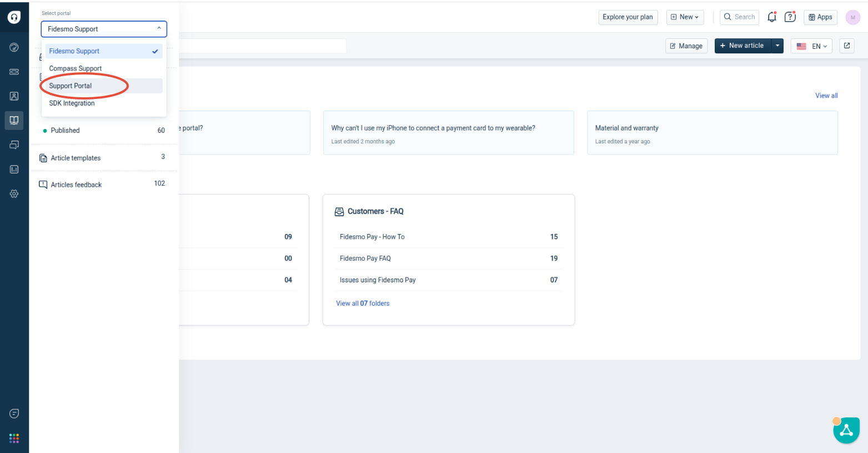This screenshot has width=868, height=453.
Task: Open portal in new window icon
Action: pos(847,46)
